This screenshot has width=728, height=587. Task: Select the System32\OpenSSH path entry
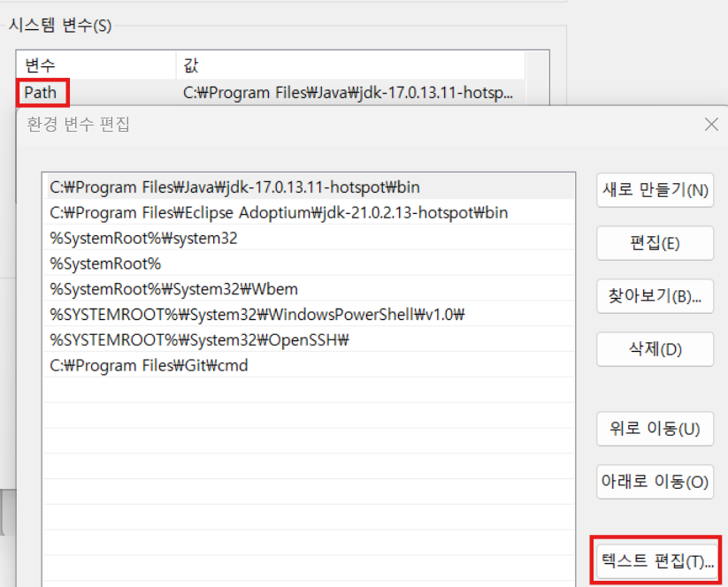tap(309, 340)
